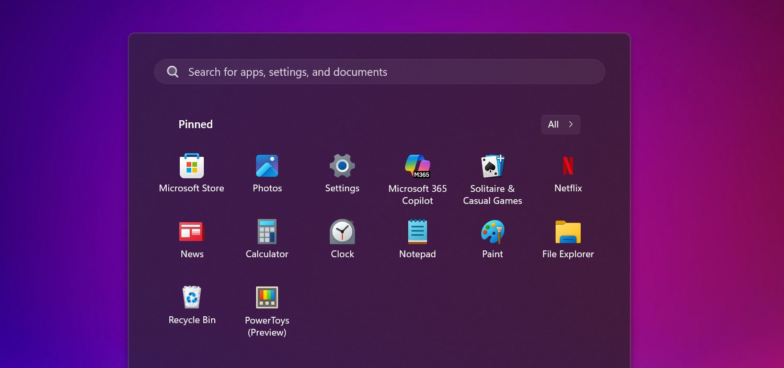
Task: Click the Microsoft Store label text
Action: pyautogui.click(x=192, y=188)
